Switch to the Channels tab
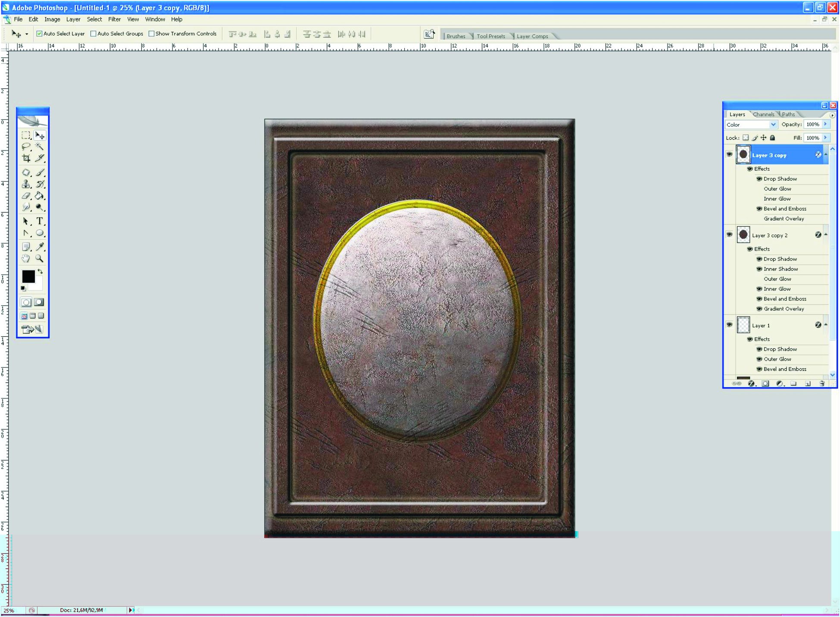 763,114
